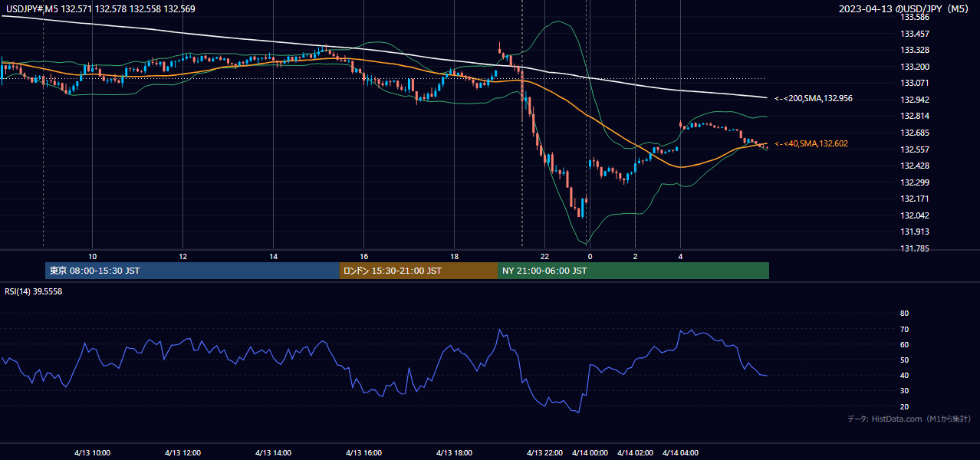The image size is (980, 460).
Task: Click the 200 SMA label reading 132.956
Action: [813, 98]
